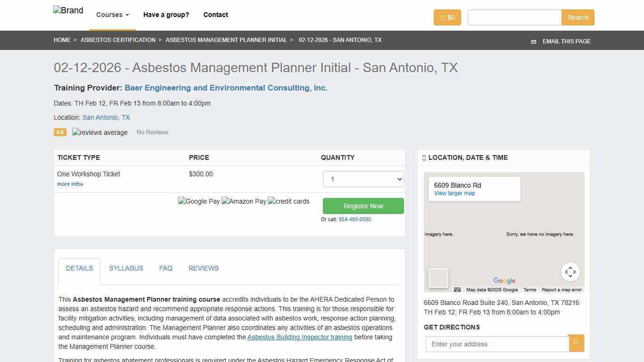Image resolution: width=644 pixels, height=362 pixels.
Task: Click the credit cards payment icon
Action: point(288,201)
